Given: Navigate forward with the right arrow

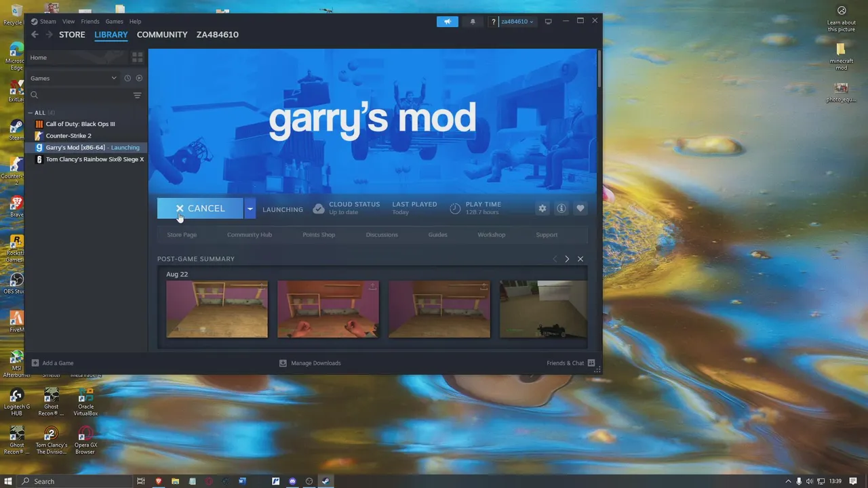Looking at the screenshot, I should pyautogui.click(x=49, y=35).
